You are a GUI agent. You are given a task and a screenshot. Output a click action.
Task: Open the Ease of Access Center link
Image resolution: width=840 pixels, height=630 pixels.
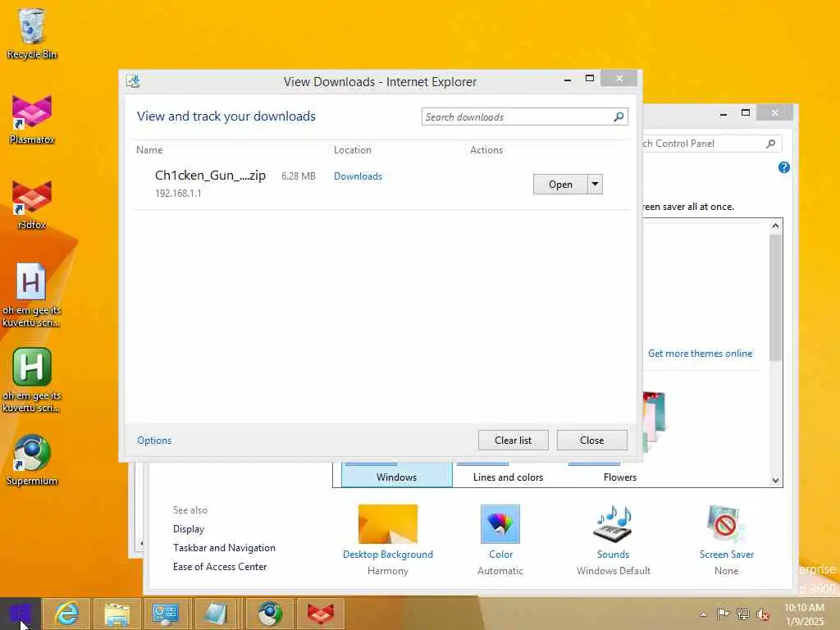click(220, 567)
